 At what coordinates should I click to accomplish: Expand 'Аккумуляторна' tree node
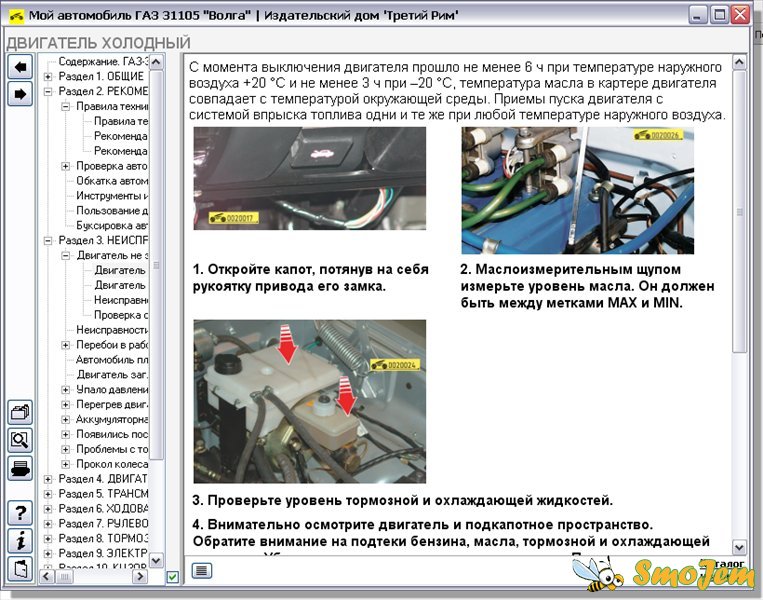tap(65, 419)
